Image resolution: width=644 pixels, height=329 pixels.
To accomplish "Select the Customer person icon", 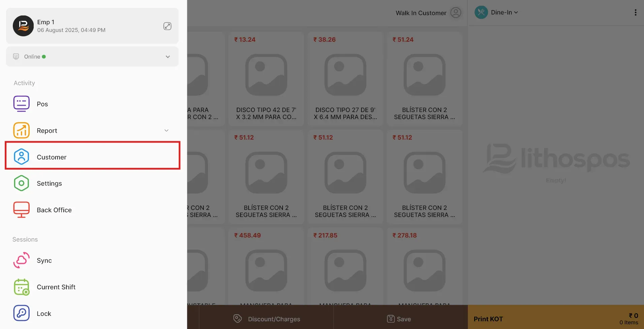I will click(21, 157).
